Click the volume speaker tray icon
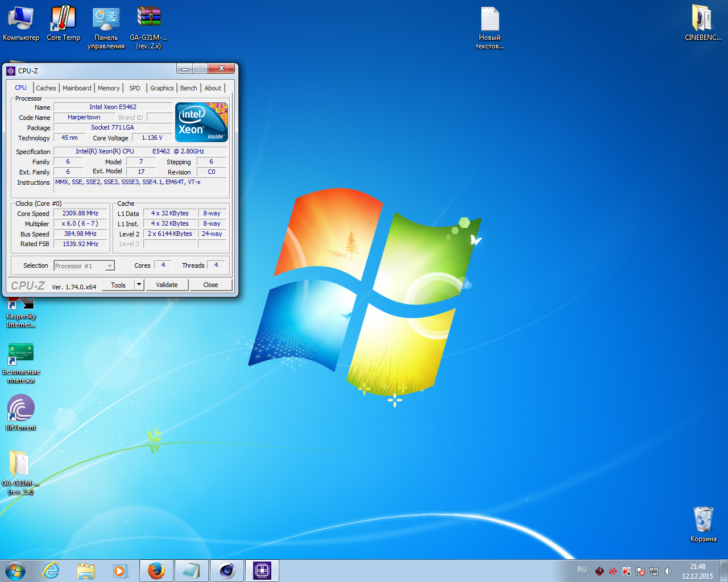728x582 pixels. click(668, 571)
